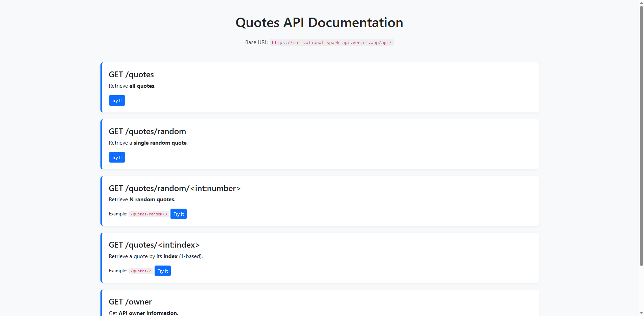Screen dimensions: 644x316
Task: Select the 'Retrieve all quotes' description text
Action: (132, 86)
